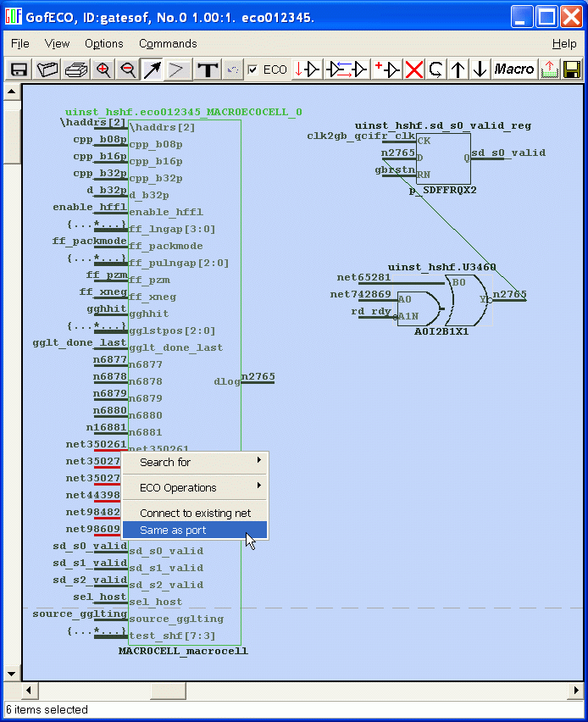Zoom in with the magnifier plus icon
588x722 pixels.
103,69
